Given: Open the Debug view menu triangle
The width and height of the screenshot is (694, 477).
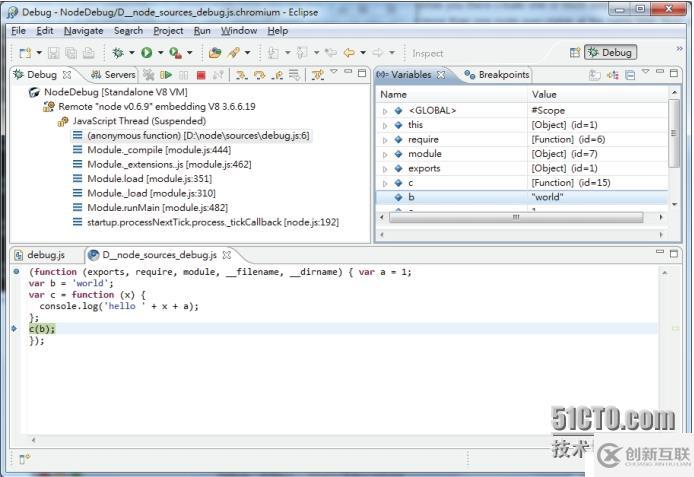Looking at the screenshot, I should [x=334, y=72].
